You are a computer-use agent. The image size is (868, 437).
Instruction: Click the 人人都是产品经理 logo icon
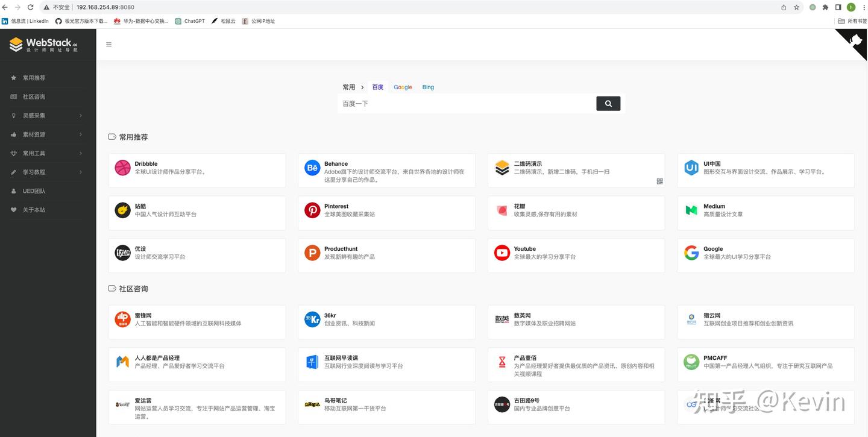tap(123, 362)
